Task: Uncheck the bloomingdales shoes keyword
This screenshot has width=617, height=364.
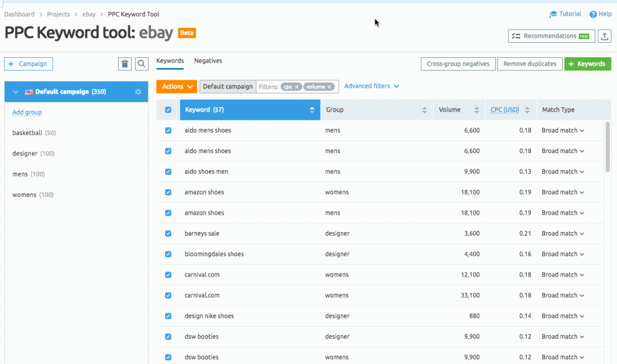Action: [168, 254]
